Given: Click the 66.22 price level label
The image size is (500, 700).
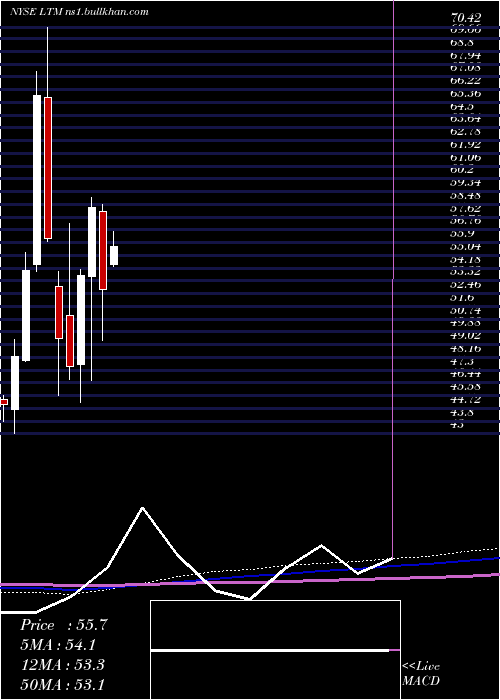Looking at the screenshot, I should pos(466,81).
